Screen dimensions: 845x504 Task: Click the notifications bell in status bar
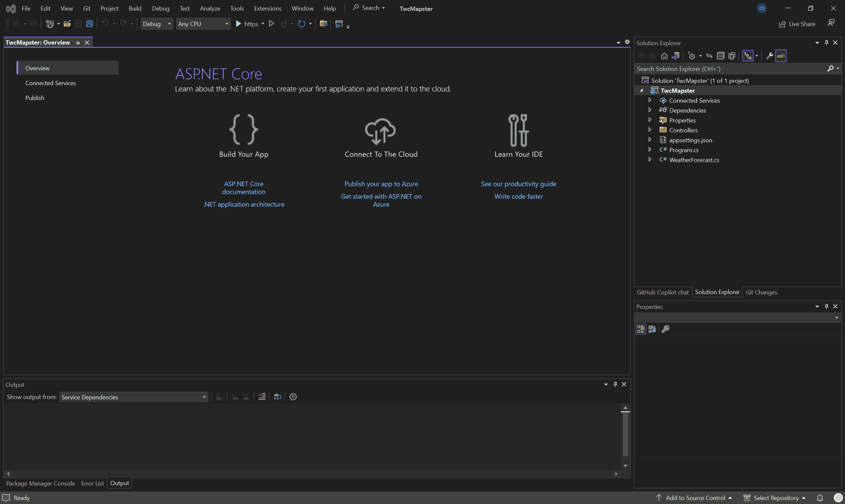pyautogui.click(x=820, y=498)
